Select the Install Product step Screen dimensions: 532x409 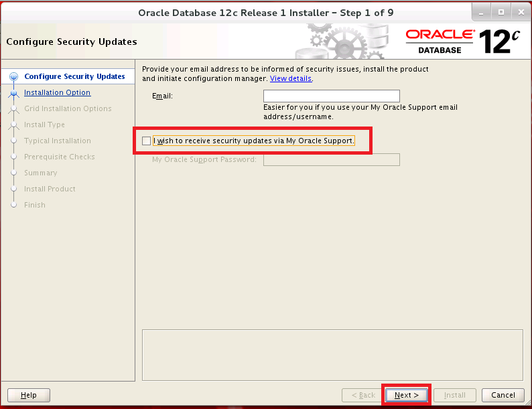50,189
